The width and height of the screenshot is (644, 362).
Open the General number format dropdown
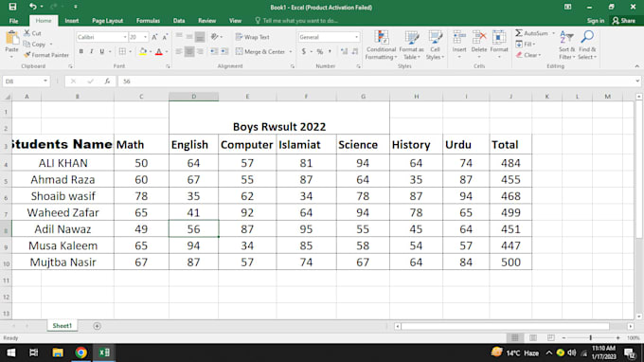click(x=356, y=37)
